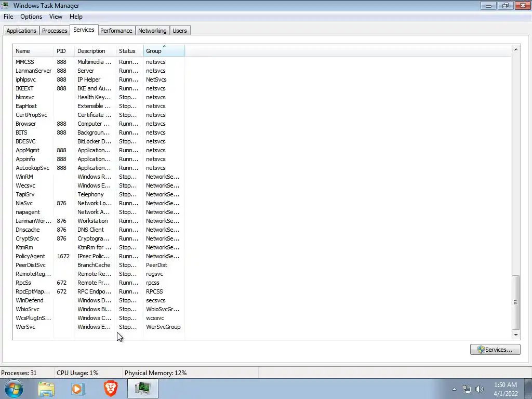The image size is (532, 399).
Task: Select the WerSvc service row
Action: [98, 326]
